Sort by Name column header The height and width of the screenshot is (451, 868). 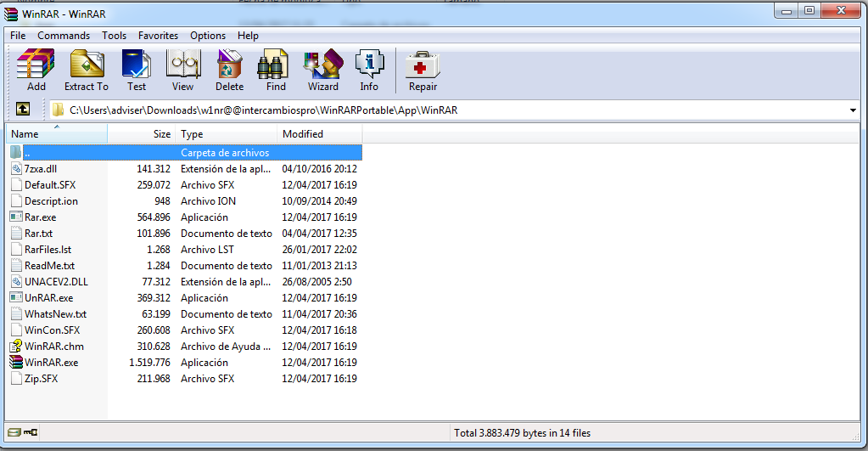pos(57,133)
